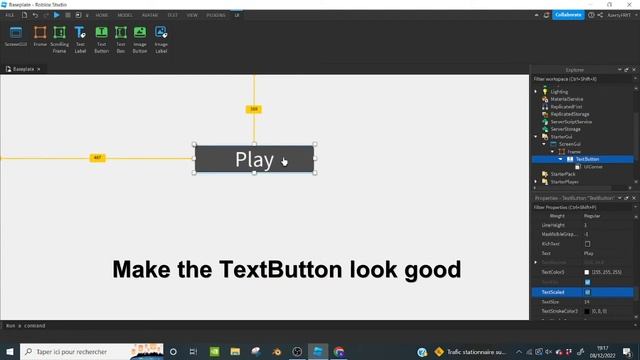Click the Windows taskbar search box

pyautogui.click(x=92, y=351)
